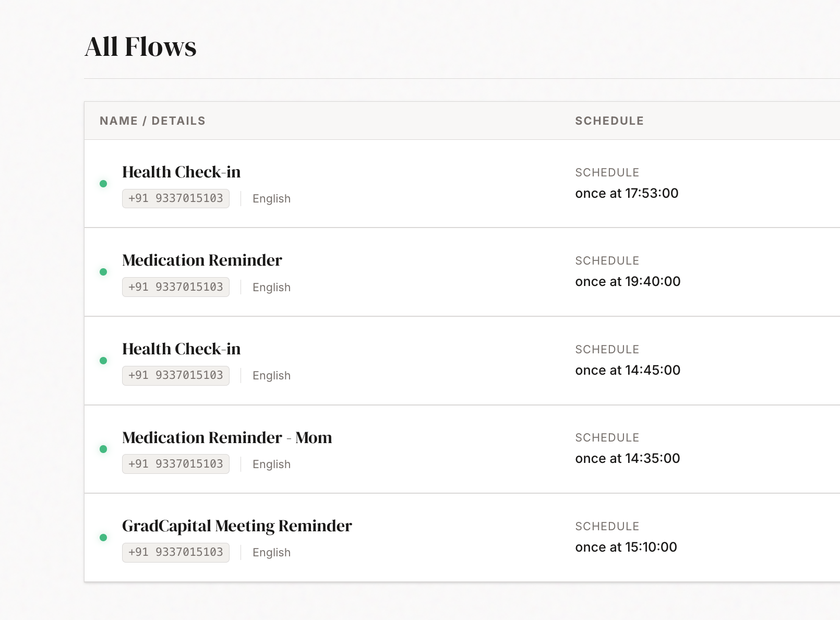Screen dimensions: 840x620
Task: Open the GradCapital Meeting Reminder flow
Action: pos(237,526)
